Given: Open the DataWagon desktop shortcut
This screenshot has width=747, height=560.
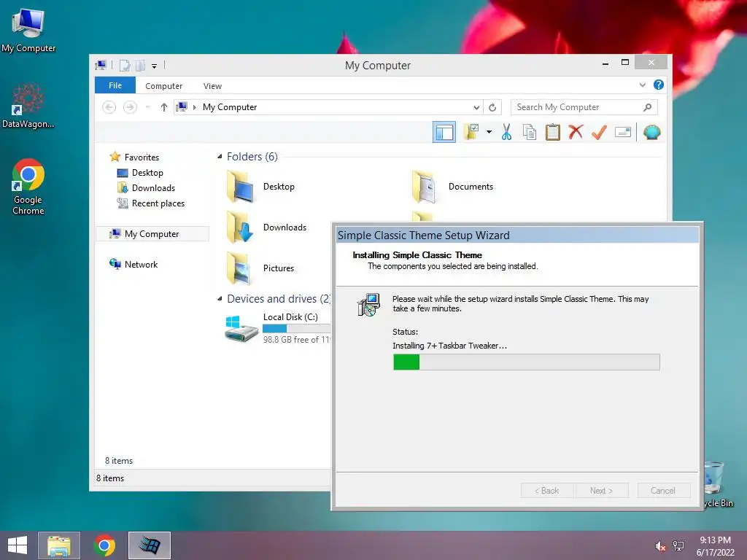Looking at the screenshot, I should (28, 106).
